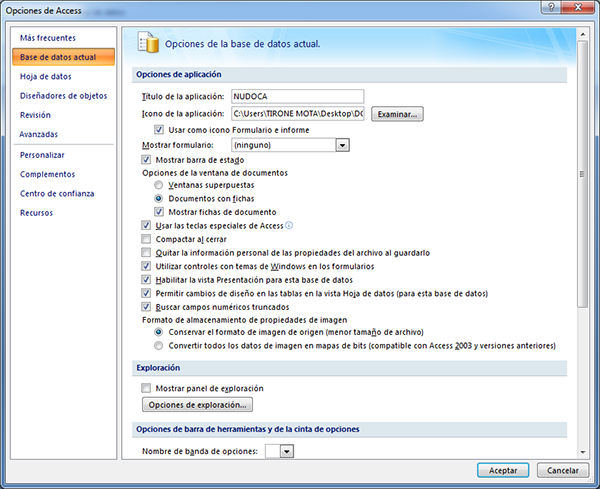600x489 pixels.
Task: Switch to Hoja de datos category
Action: pos(46,77)
